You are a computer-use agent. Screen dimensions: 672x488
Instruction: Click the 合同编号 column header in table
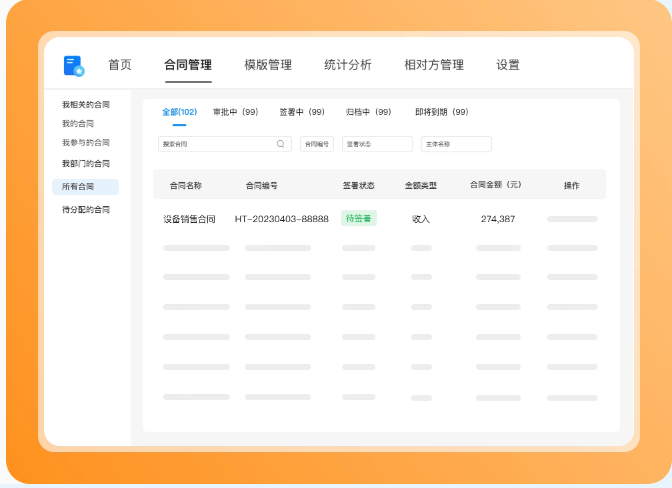261,186
